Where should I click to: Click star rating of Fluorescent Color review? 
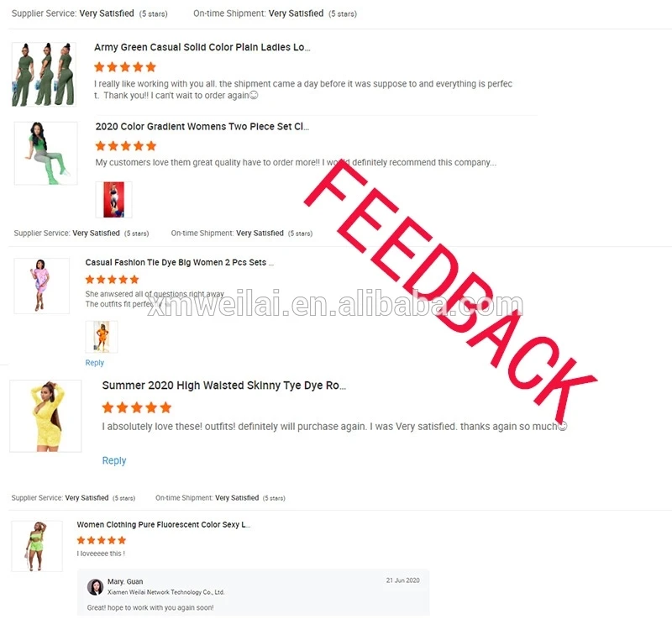click(102, 540)
